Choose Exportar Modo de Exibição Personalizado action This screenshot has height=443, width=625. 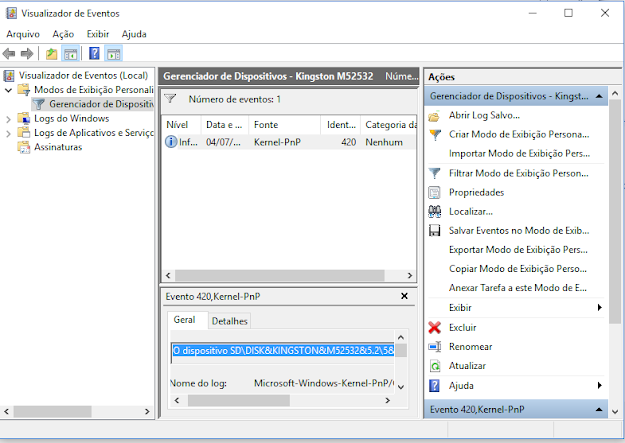[x=518, y=250]
